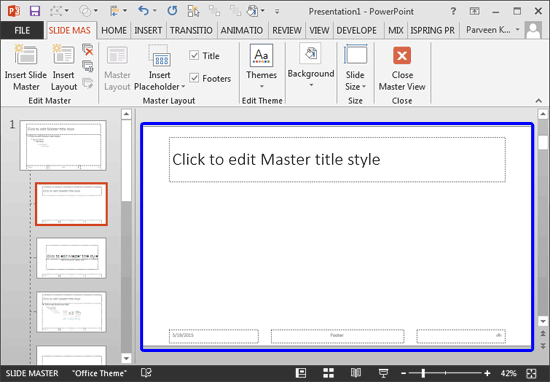Click the next slide double-arrow button
This screenshot has width=550, height=382.
click(x=543, y=346)
